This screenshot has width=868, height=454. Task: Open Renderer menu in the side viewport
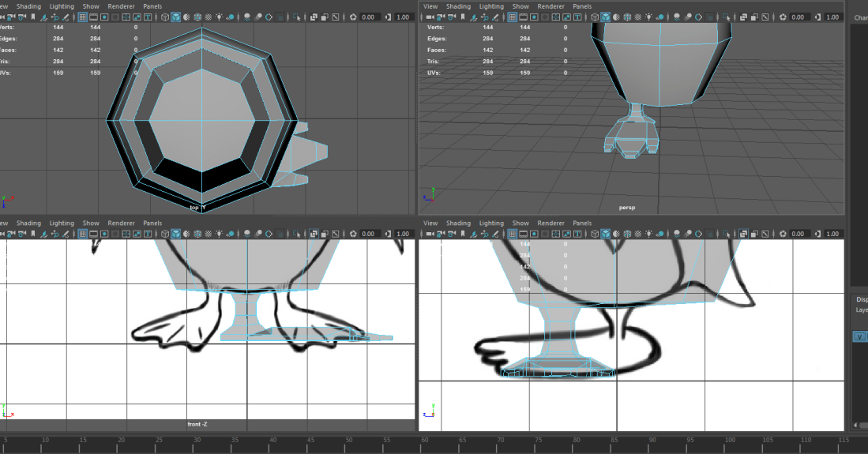click(x=550, y=223)
